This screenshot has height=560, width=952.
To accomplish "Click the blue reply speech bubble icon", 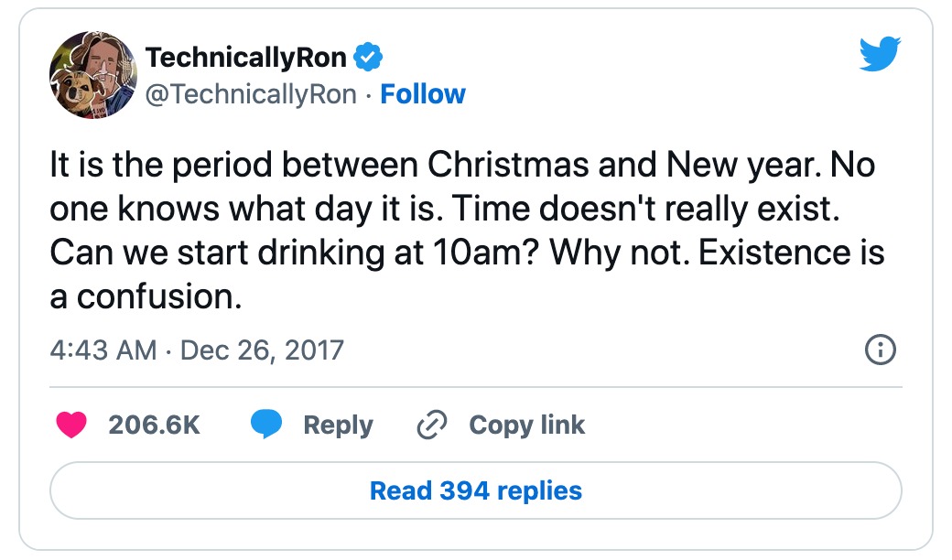I will [266, 425].
